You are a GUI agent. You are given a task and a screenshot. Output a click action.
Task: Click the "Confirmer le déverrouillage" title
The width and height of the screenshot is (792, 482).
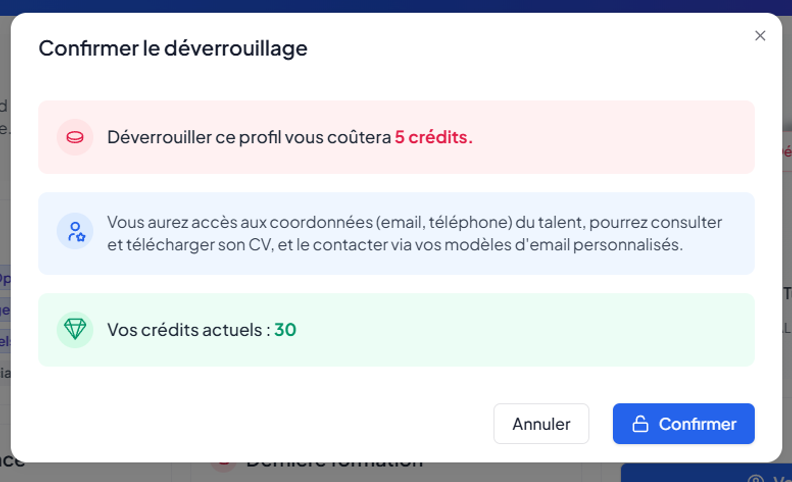point(173,48)
